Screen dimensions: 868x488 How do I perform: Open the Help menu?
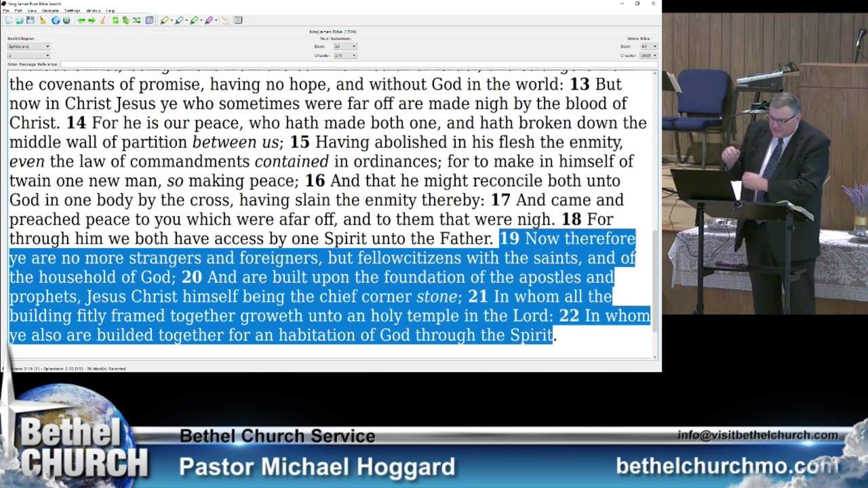[111, 11]
